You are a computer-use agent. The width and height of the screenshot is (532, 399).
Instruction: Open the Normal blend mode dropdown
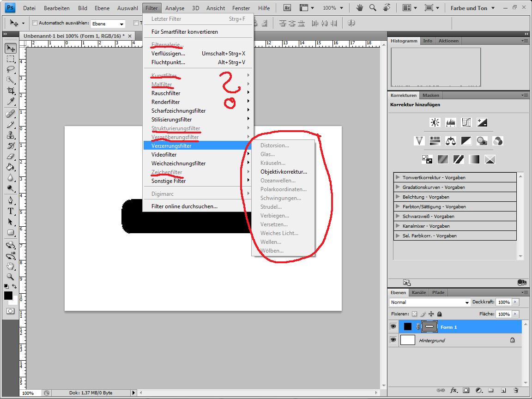click(430, 302)
